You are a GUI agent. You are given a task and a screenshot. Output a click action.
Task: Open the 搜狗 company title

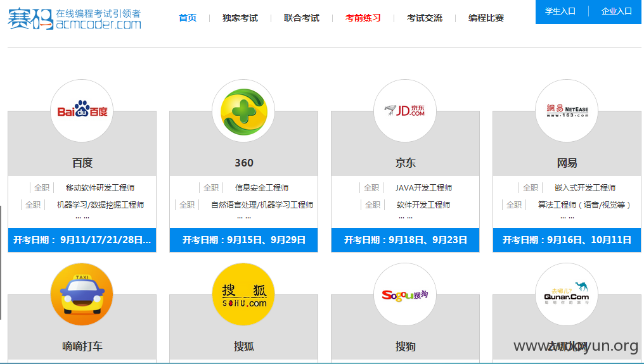coord(406,346)
